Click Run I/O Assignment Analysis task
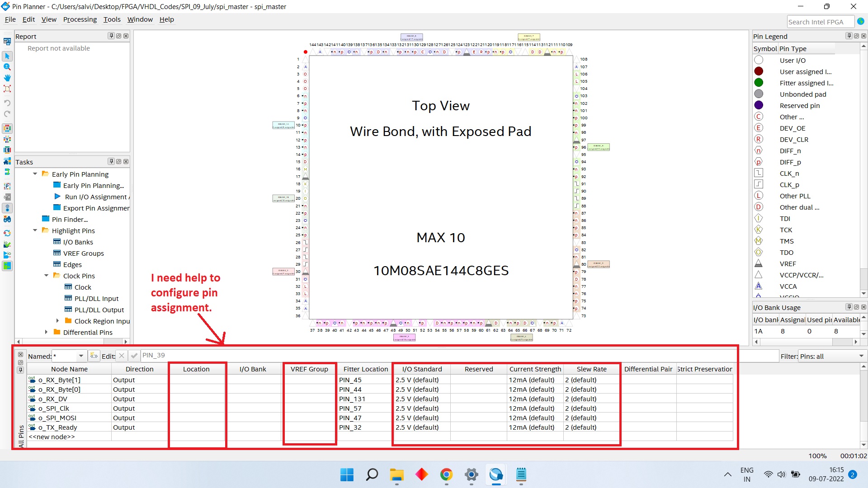Screen dimensions: 868x488 [x=95, y=197]
